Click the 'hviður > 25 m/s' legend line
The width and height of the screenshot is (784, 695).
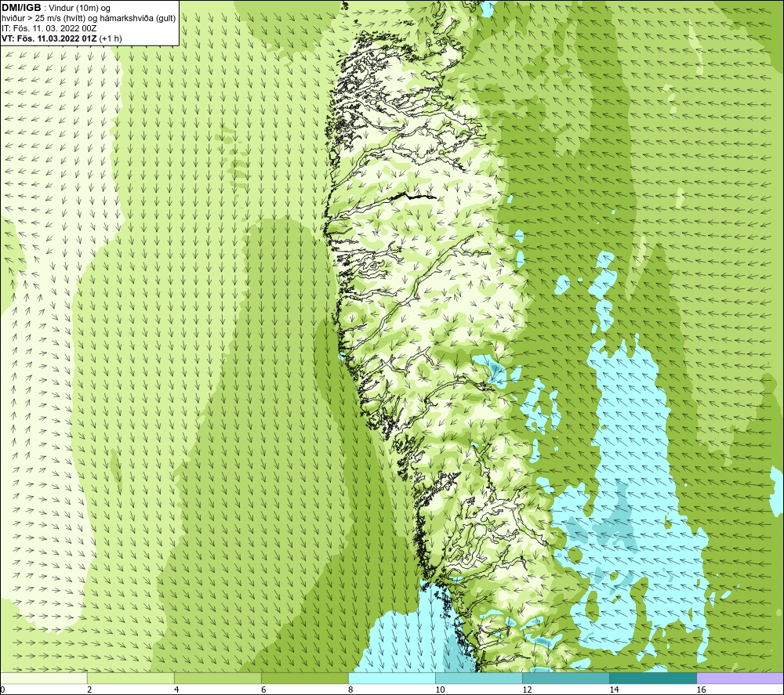pos(89,19)
